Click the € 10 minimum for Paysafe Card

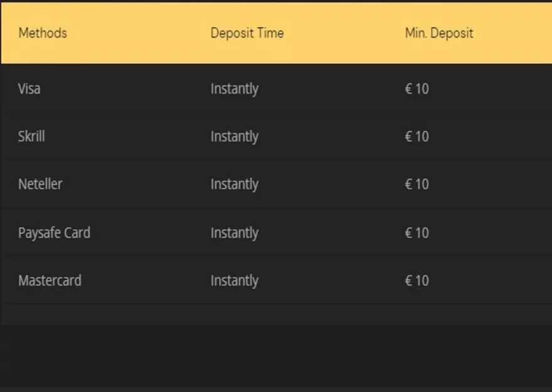[x=417, y=233]
